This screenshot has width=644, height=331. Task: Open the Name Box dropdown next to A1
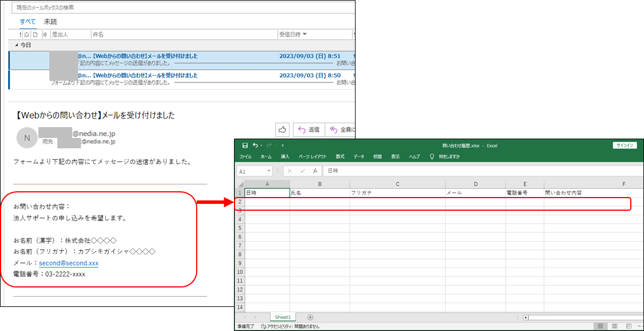click(x=269, y=171)
